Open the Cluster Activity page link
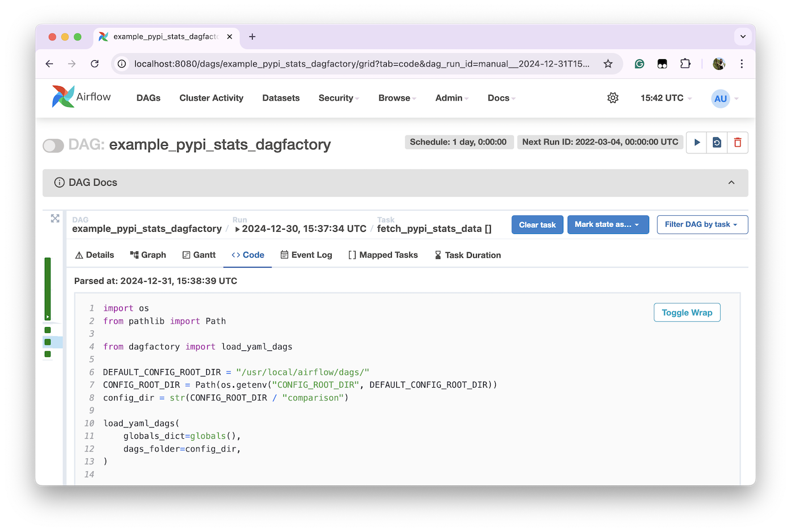Screen dimensions: 791x532 211,98
